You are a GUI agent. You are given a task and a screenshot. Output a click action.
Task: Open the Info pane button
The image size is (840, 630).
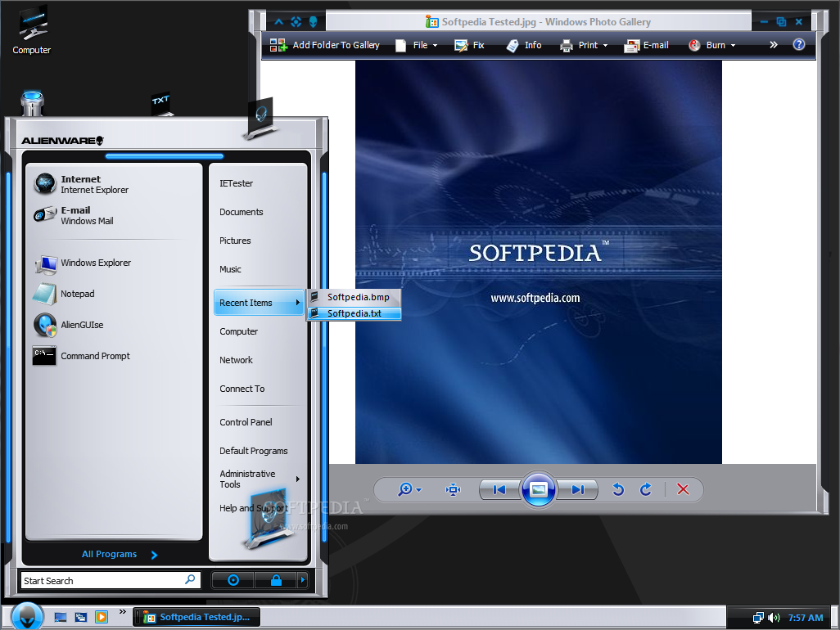[524, 46]
